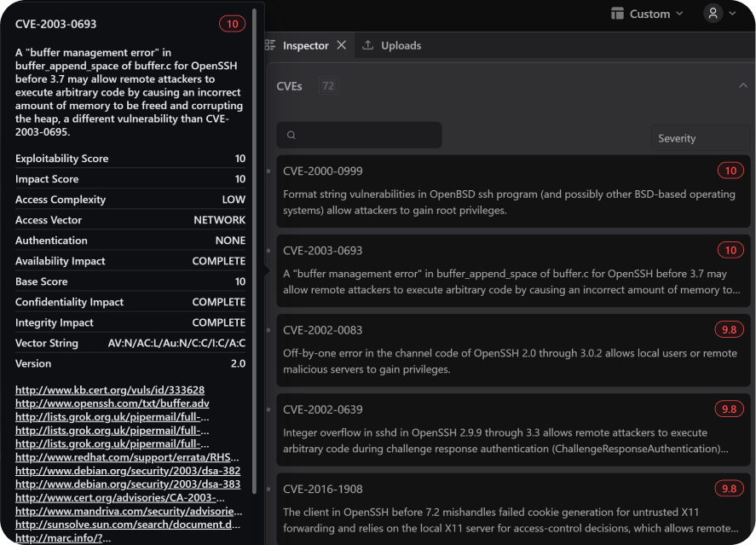Screen dimensions: 756x545
Task: Click the Authentication NONE value
Action: [230, 241]
